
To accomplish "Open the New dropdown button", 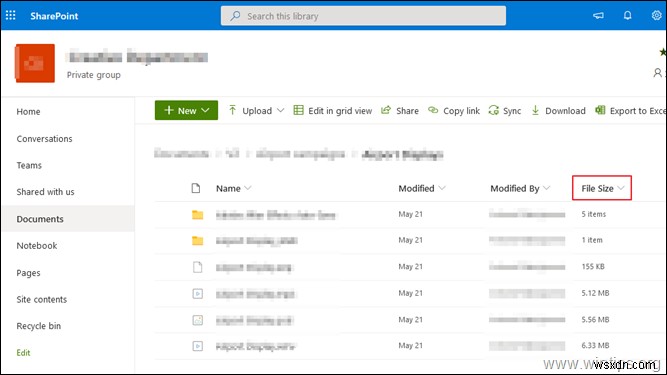I will coord(186,111).
